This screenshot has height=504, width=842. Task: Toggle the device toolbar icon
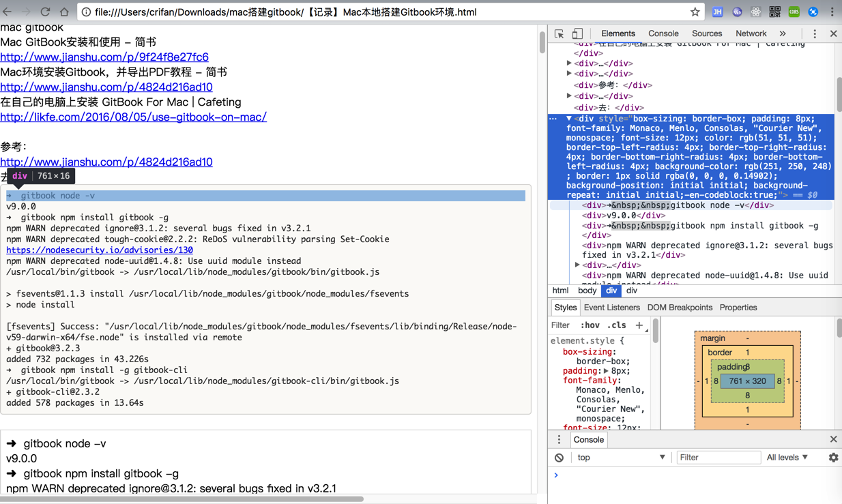coord(577,33)
